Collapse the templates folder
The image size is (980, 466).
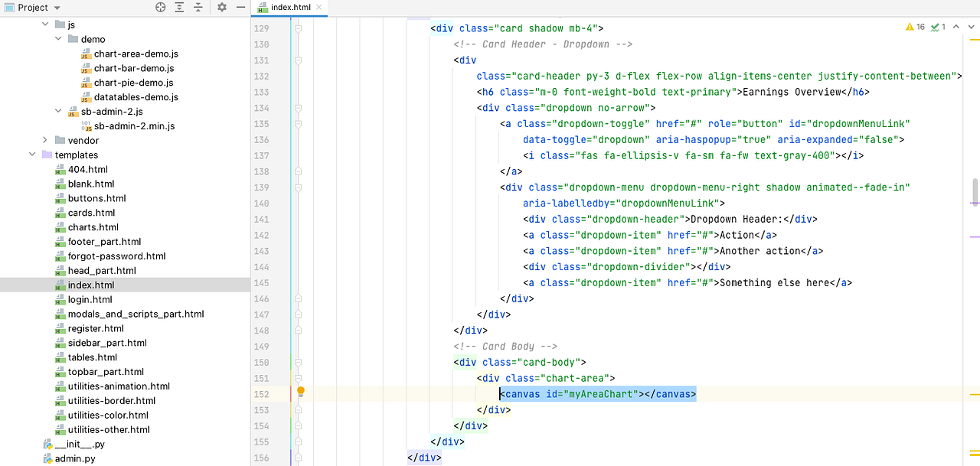[x=32, y=155]
